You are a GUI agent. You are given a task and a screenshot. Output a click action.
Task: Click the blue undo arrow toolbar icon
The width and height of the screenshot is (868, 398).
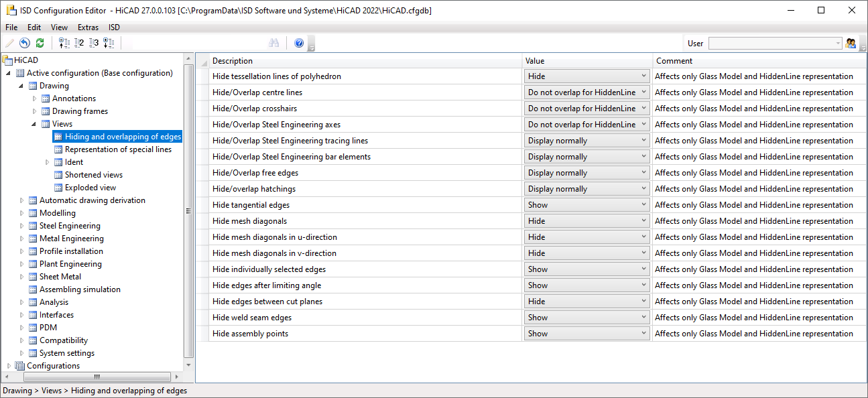25,43
